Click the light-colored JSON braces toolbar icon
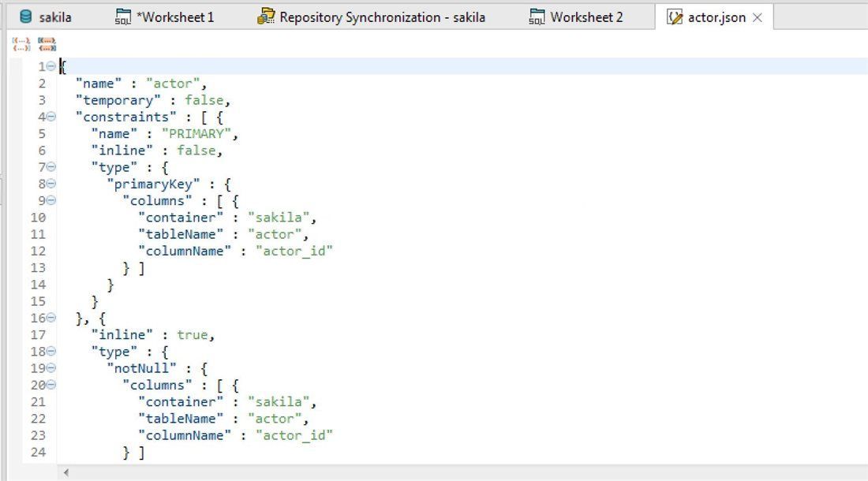The image size is (868, 481). coord(21,43)
